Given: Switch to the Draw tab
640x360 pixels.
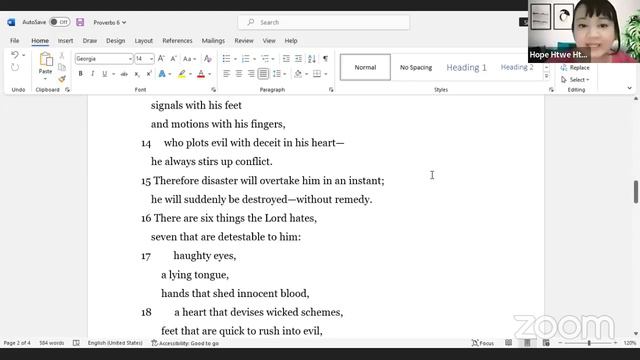Looking at the screenshot, I should pyautogui.click(x=90, y=41).
